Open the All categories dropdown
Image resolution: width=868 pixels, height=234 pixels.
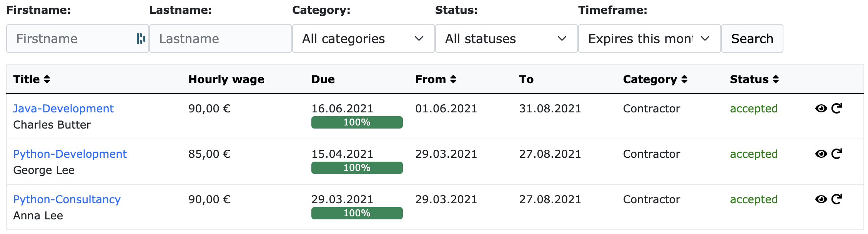[x=363, y=38]
